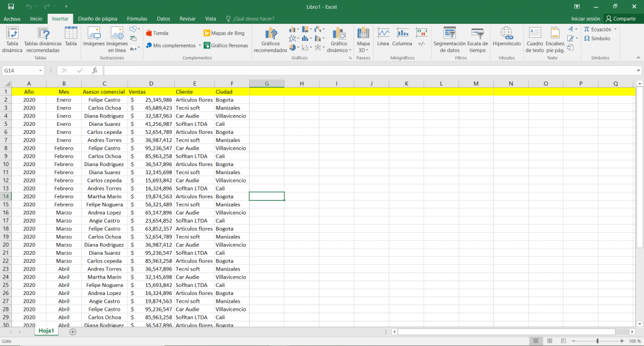
Task: Open Gráficos dialog launcher
Action: [x=350, y=58]
